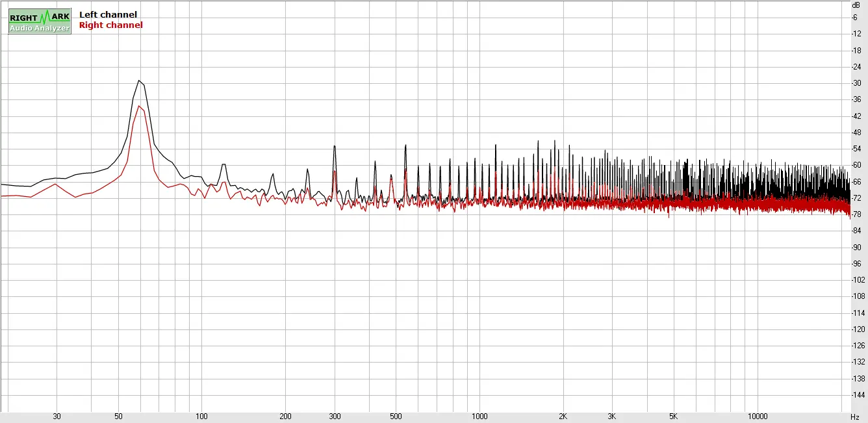The height and width of the screenshot is (423, 868).
Task: Select the "Left channel" legend label
Action: [x=108, y=14]
